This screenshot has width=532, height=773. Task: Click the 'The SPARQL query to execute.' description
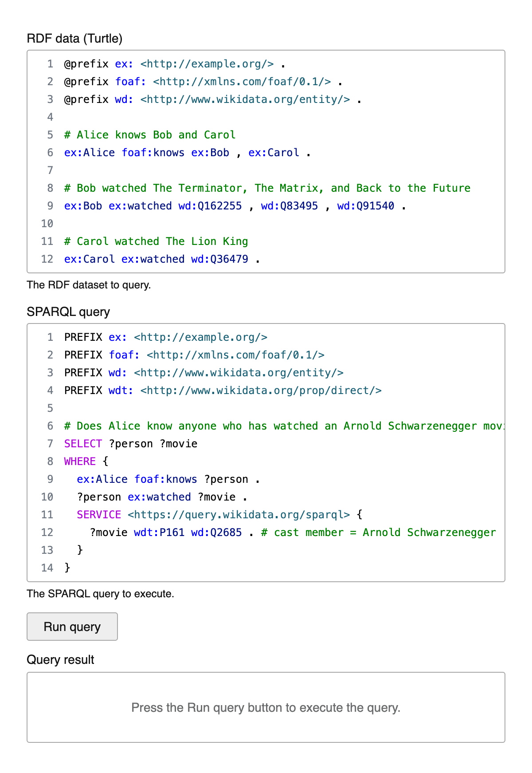click(x=101, y=594)
